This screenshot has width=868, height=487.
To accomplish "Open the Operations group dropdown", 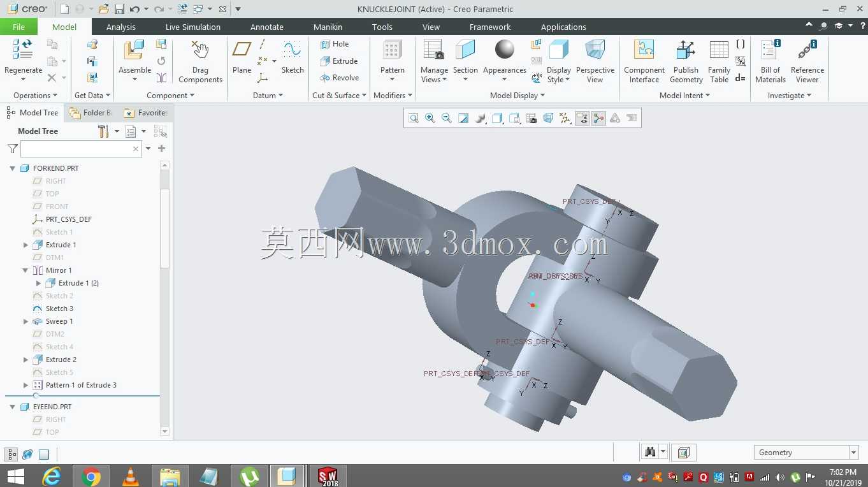I will tap(36, 96).
